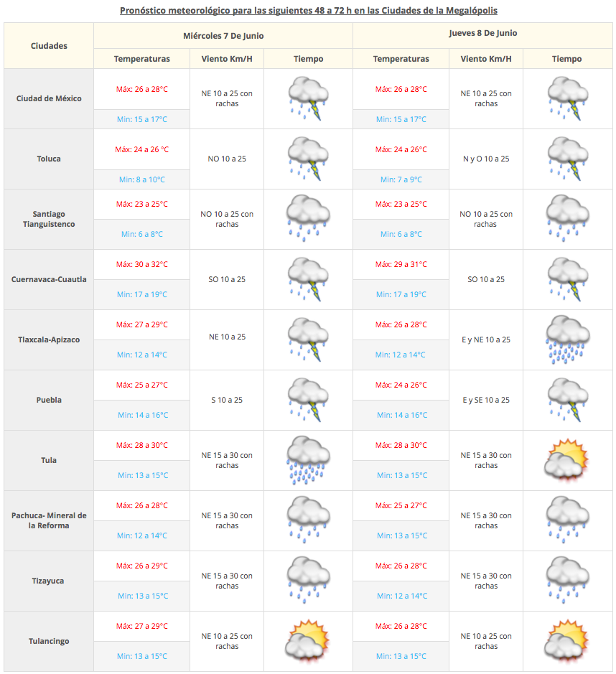Click Tula's Wednesday heavy rain icon
The image size is (616, 674).
[308, 460]
